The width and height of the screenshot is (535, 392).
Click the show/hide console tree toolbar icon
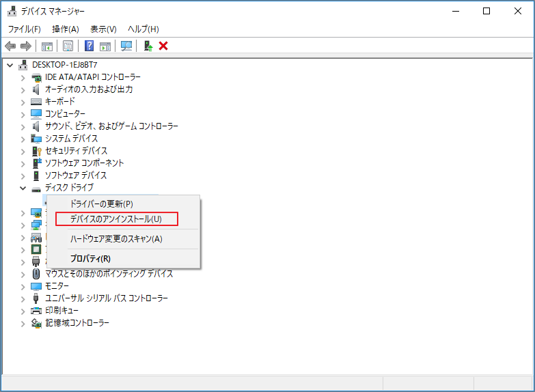[x=47, y=46]
